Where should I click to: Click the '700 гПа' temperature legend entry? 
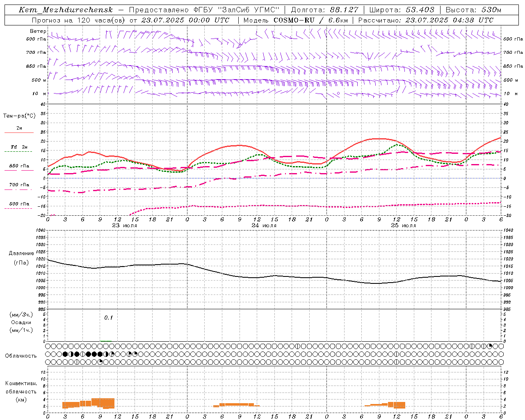pos(19,185)
